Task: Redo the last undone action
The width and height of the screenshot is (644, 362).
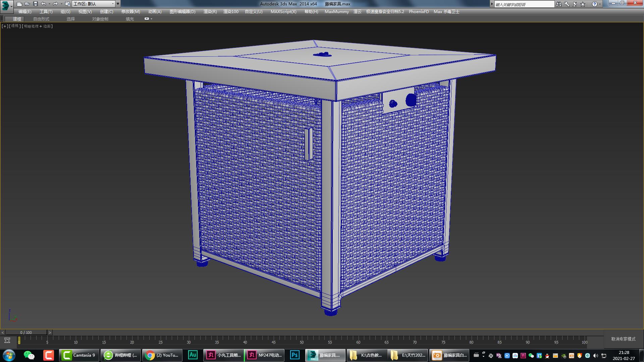Action: pos(55,4)
